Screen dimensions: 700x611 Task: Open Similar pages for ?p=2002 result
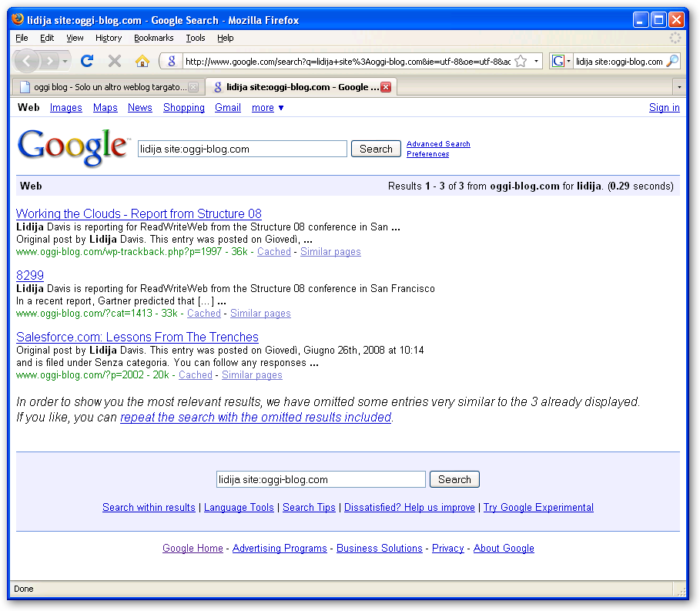click(252, 374)
